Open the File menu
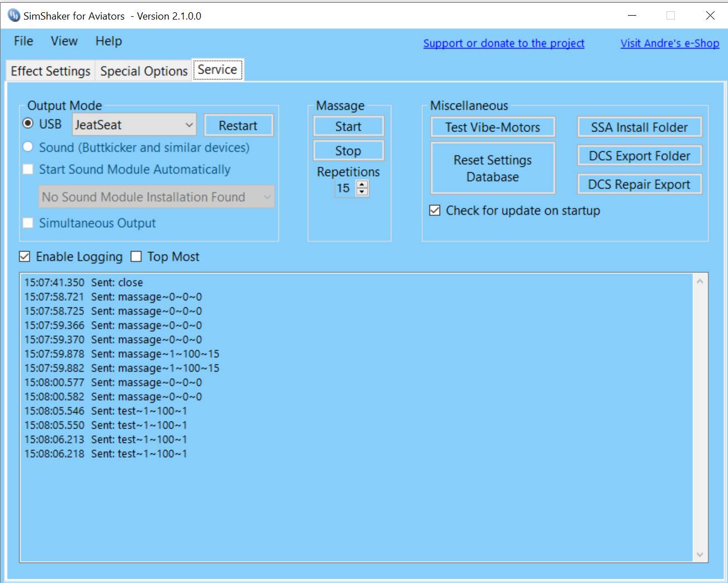Screen dimensions: 728x583 [23, 41]
